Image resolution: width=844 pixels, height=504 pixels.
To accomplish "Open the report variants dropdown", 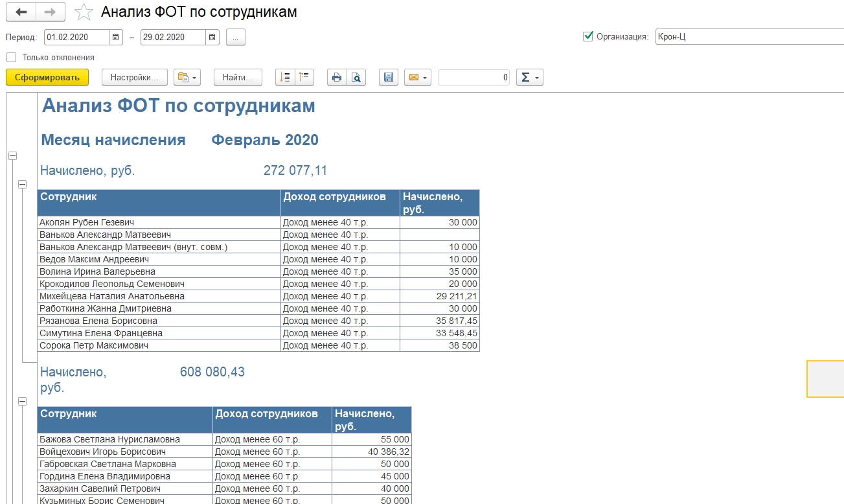I will [x=187, y=78].
